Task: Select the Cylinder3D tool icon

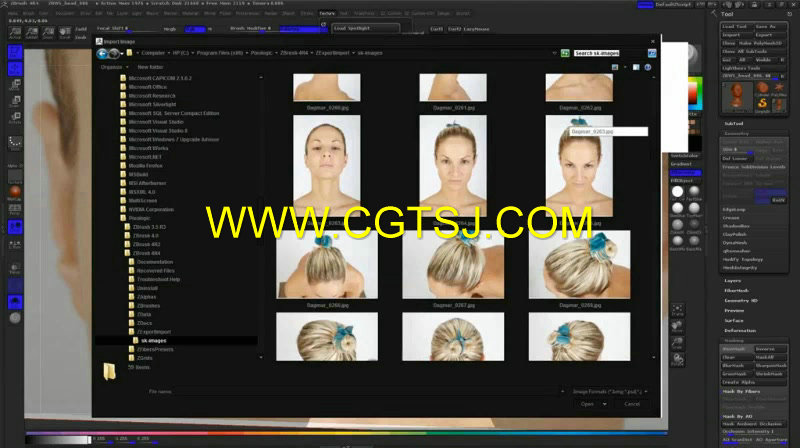Action: click(x=762, y=89)
